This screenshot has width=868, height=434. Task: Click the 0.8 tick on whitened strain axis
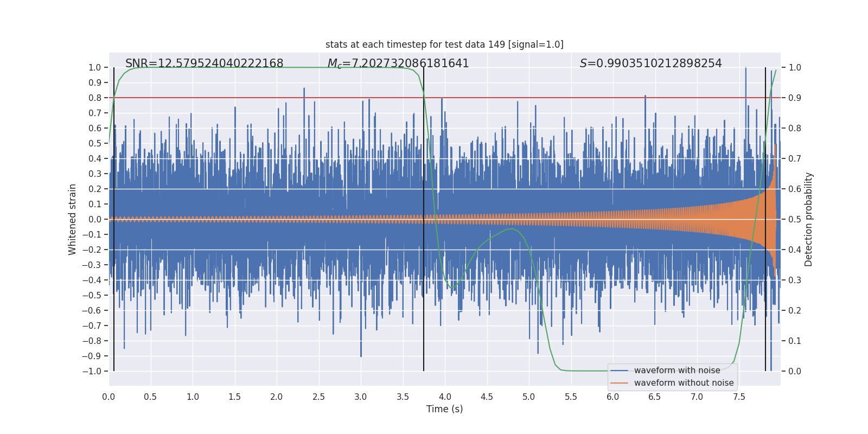coord(95,98)
